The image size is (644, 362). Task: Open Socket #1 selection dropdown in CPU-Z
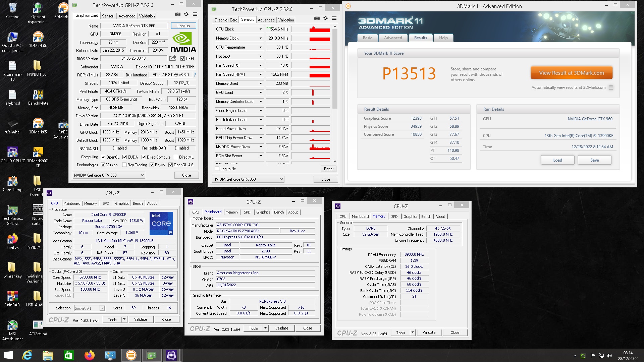(x=89, y=308)
